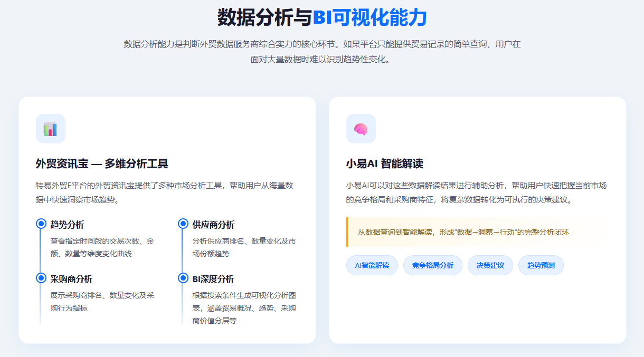Image resolution: width=644 pixels, height=357 pixels.
Task: Click the AI智能解读 tag
Action: pos(372,265)
